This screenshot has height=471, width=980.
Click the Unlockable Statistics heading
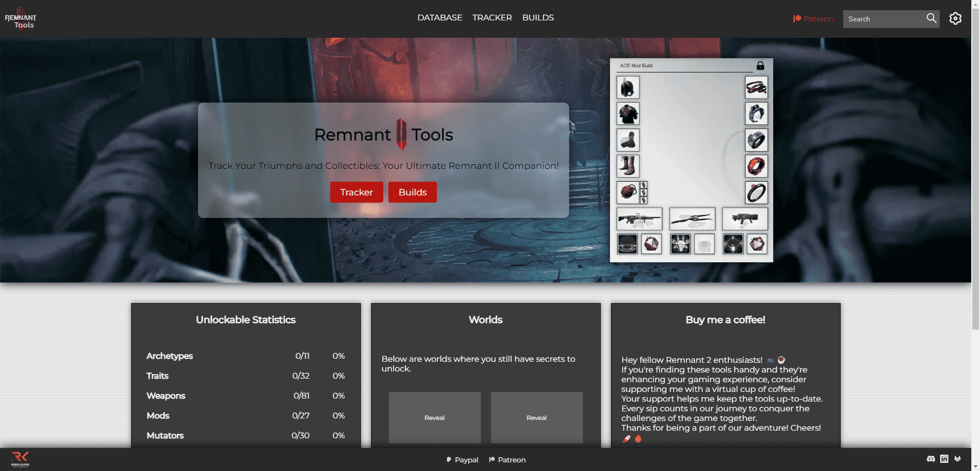[x=246, y=319]
